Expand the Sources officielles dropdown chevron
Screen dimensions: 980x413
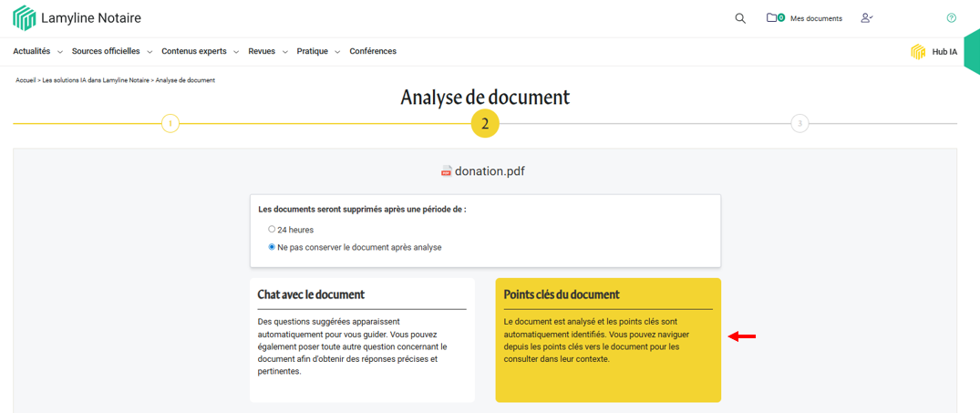click(x=150, y=52)
